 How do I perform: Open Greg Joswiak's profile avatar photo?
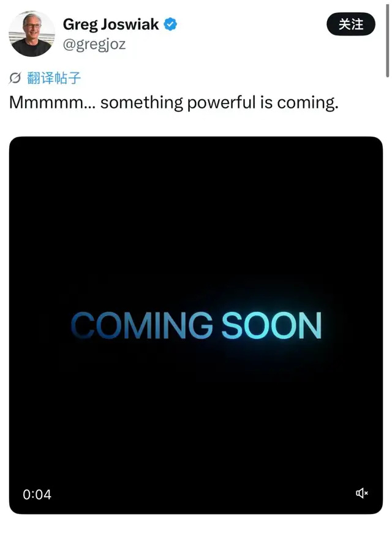(x=31, y=34)
